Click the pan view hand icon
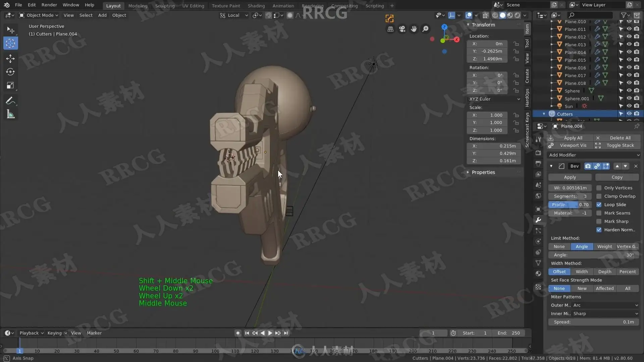The width and height of the screenshot is (644, 362). (414, 29)
